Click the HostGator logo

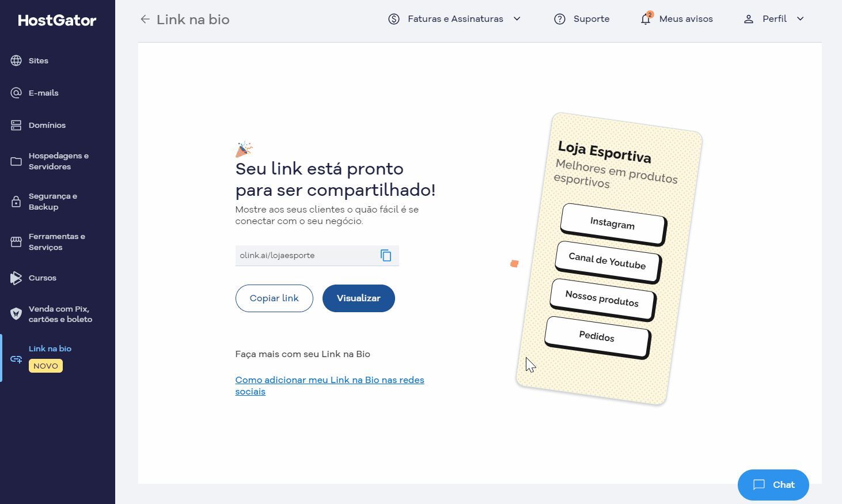coord(57,20)
